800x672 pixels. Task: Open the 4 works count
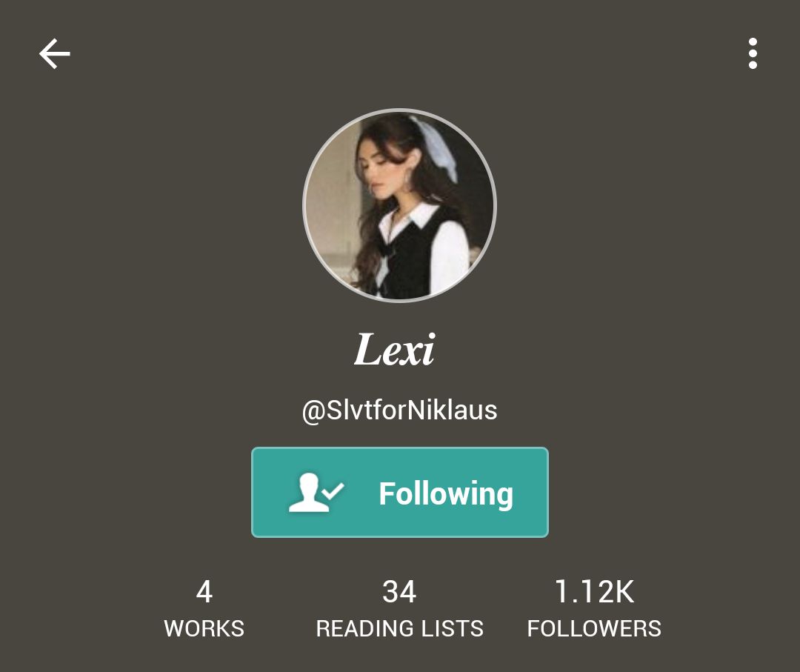204,592
